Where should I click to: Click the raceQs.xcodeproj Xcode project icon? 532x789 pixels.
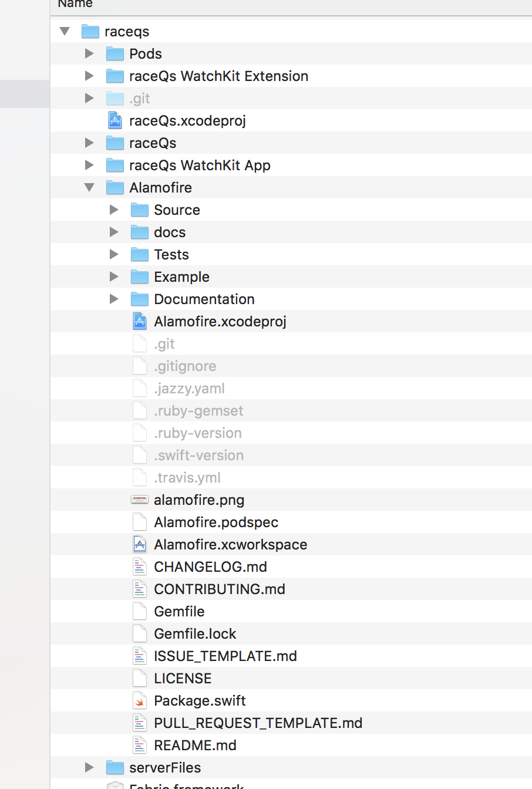[x=115, y=120]
